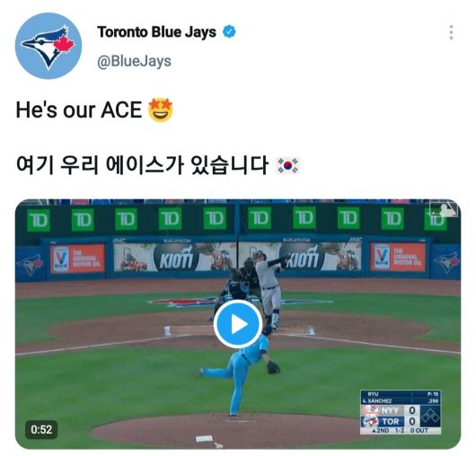Open the Blue Jays profile avatar

point(48,46)
